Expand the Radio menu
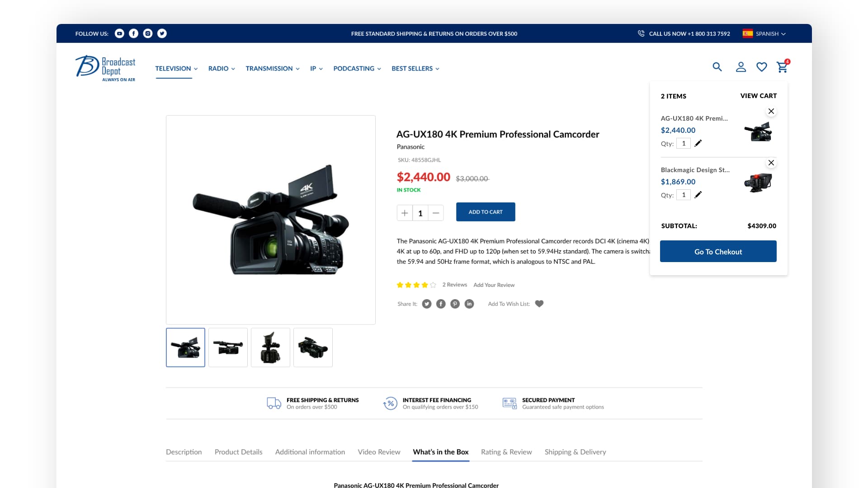868x488 pixels. 222,69
